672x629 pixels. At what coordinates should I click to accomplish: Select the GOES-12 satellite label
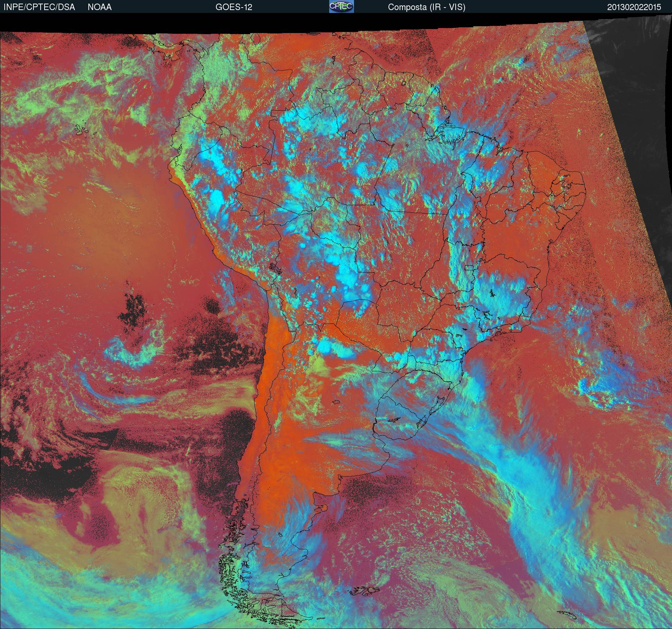coord(234,7)
